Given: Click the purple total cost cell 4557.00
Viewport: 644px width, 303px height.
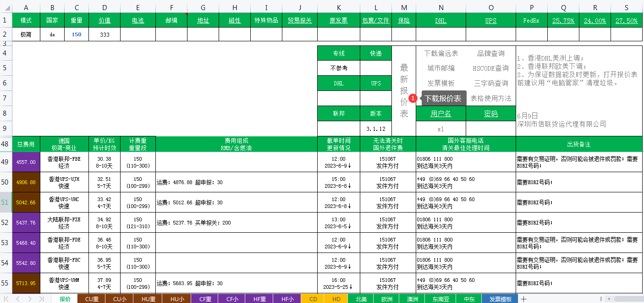Looking at the screenshot, I should pyautogui.click(x=26, y=162).
